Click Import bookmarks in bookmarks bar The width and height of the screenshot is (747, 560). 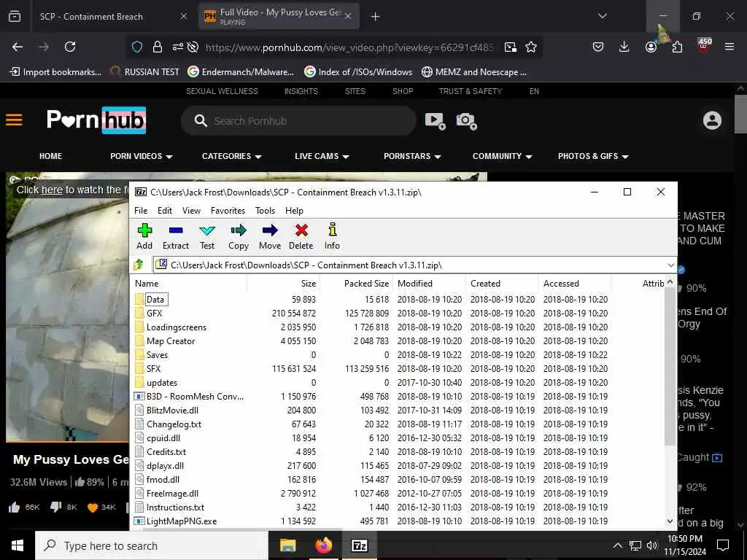click(55, 72)
